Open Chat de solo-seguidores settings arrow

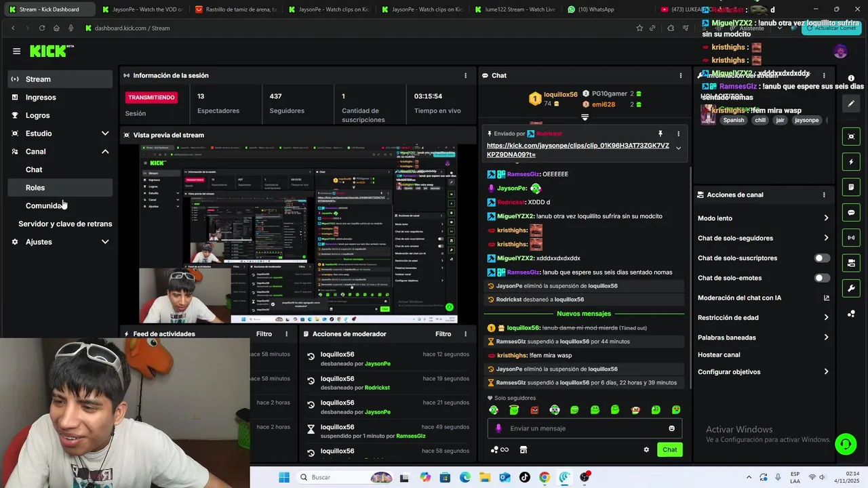click(x=826, y=238)
